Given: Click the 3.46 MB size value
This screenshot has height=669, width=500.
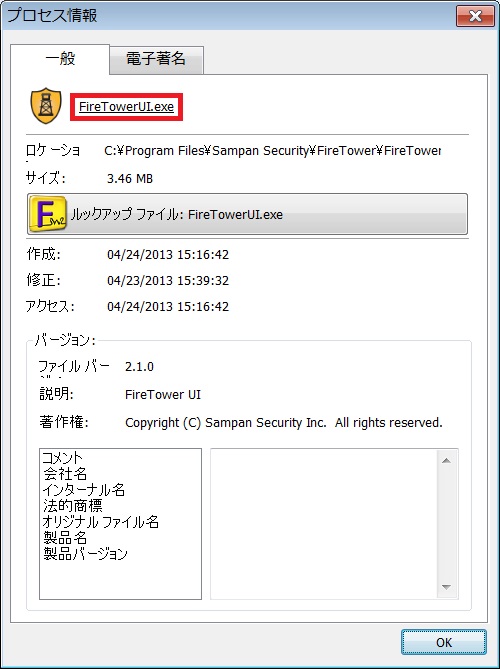Looking at the screenshot, I should tap(130, 178).
